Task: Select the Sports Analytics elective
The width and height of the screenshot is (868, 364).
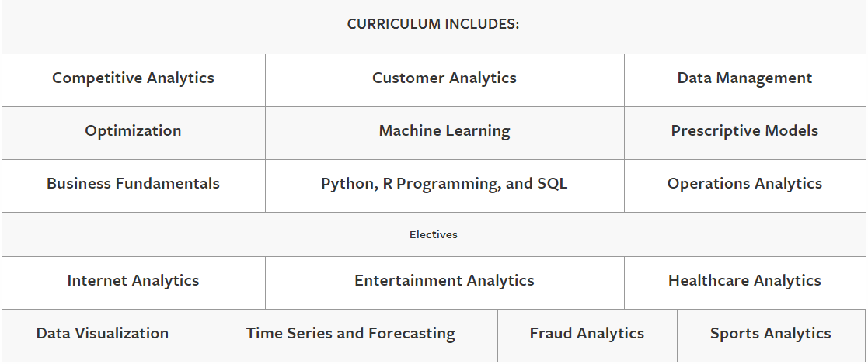Action: point(770,334)
